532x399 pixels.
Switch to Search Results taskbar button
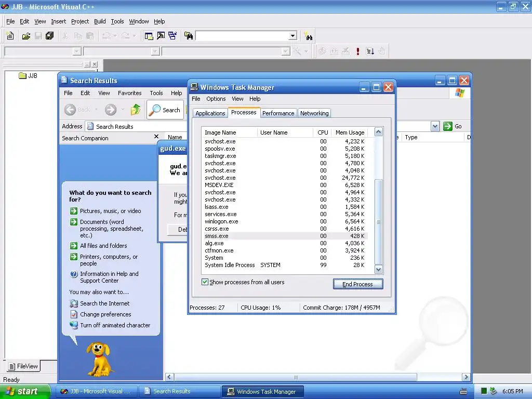179,392
